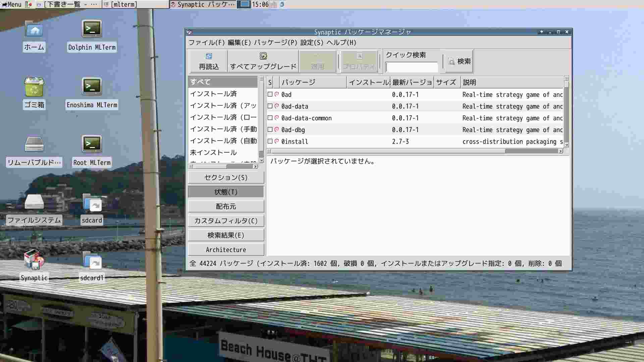The width and height of the screenshot is (644, 362).
Task: Open Synaptic from the desktop icon
Action: (x=34, y=261)
